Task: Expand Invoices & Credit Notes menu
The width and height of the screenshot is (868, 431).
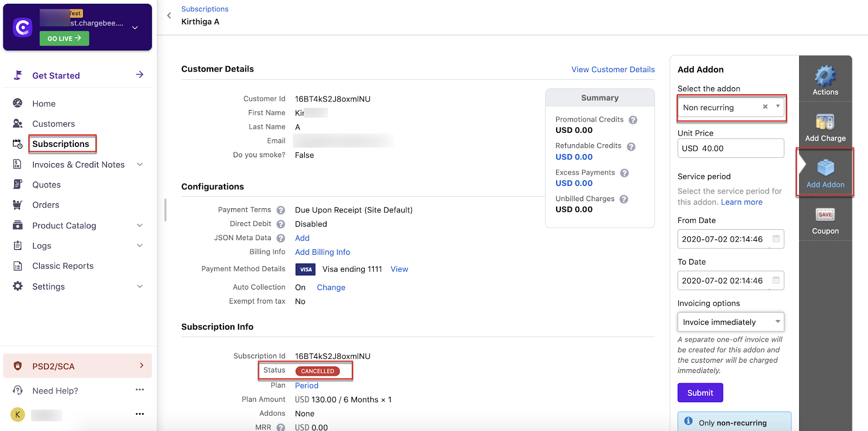Action: [x=139, y=164]
